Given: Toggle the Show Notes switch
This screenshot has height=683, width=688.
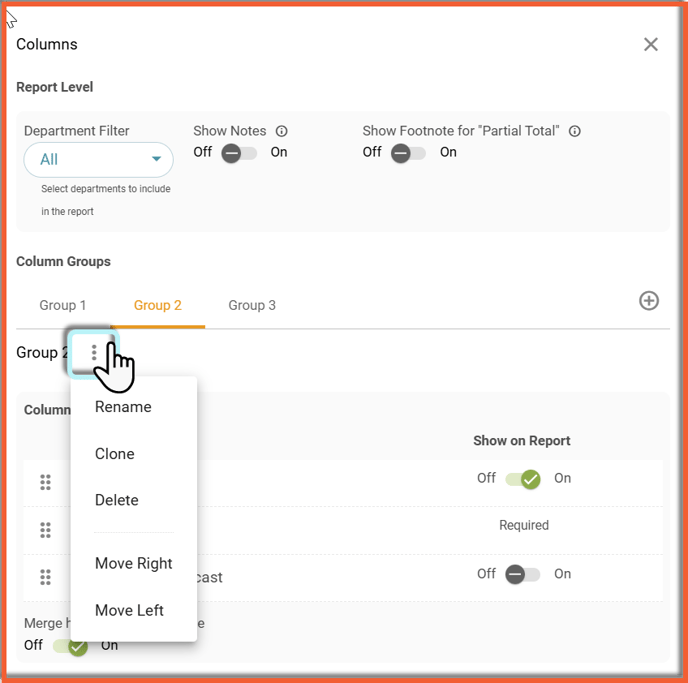Looking at the screenshot, I should (239, 154).
